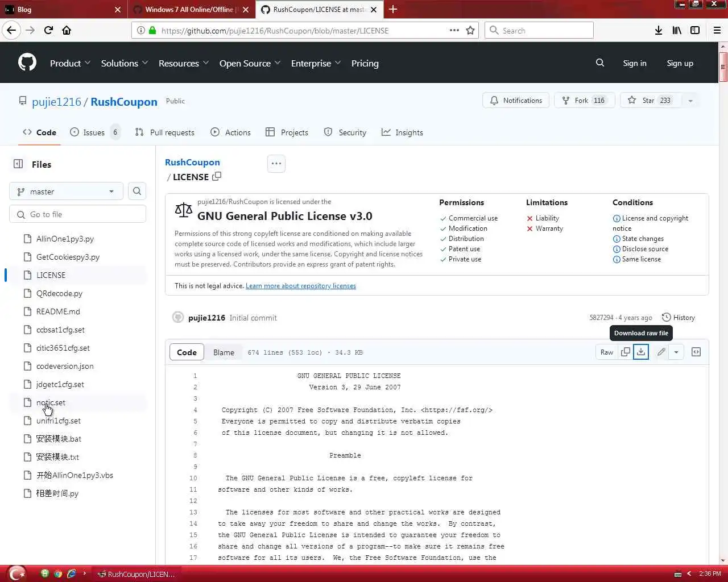Click the file search magnifier button beside master
728x582 pixels.
(137, 191)
